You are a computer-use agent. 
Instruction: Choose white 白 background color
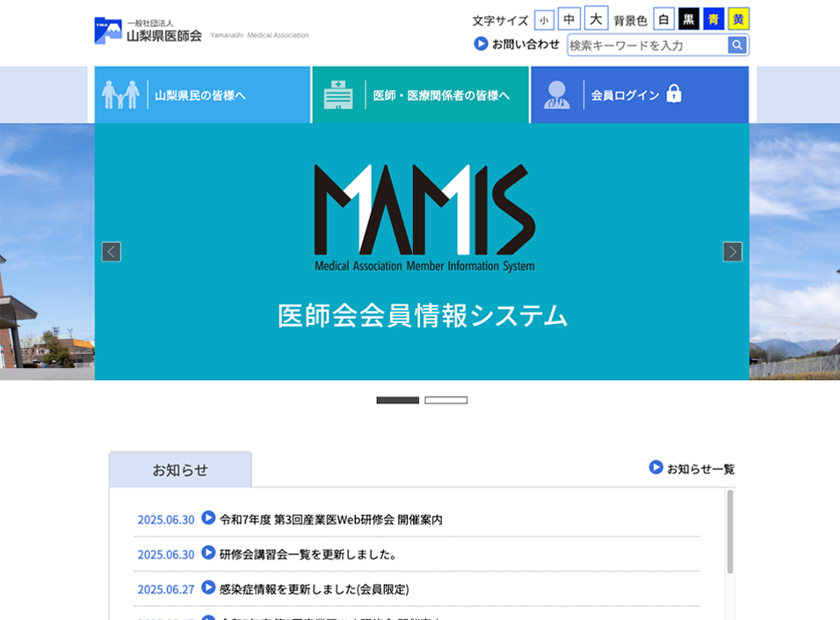click(663, 19)
